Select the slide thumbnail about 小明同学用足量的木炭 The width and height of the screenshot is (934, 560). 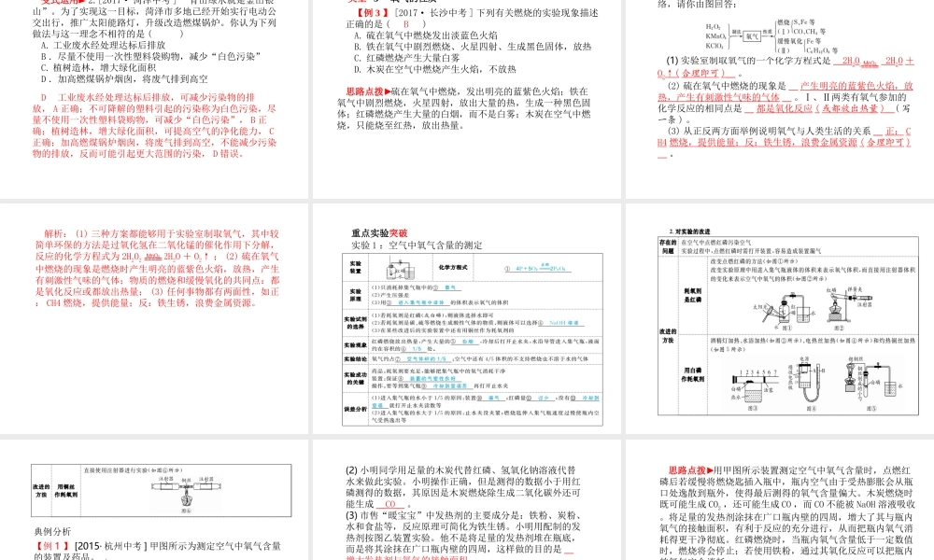(466, 500)
